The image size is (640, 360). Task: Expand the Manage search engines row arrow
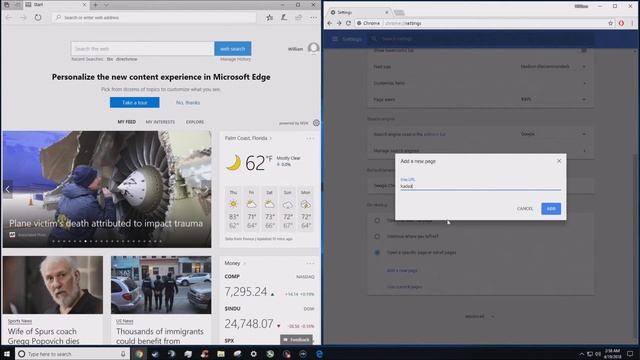[x=584, y=151]
